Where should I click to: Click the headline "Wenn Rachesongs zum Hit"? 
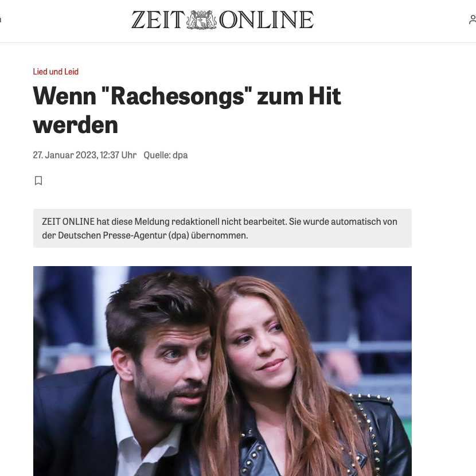pyautogui.click(x=187, y=96)
